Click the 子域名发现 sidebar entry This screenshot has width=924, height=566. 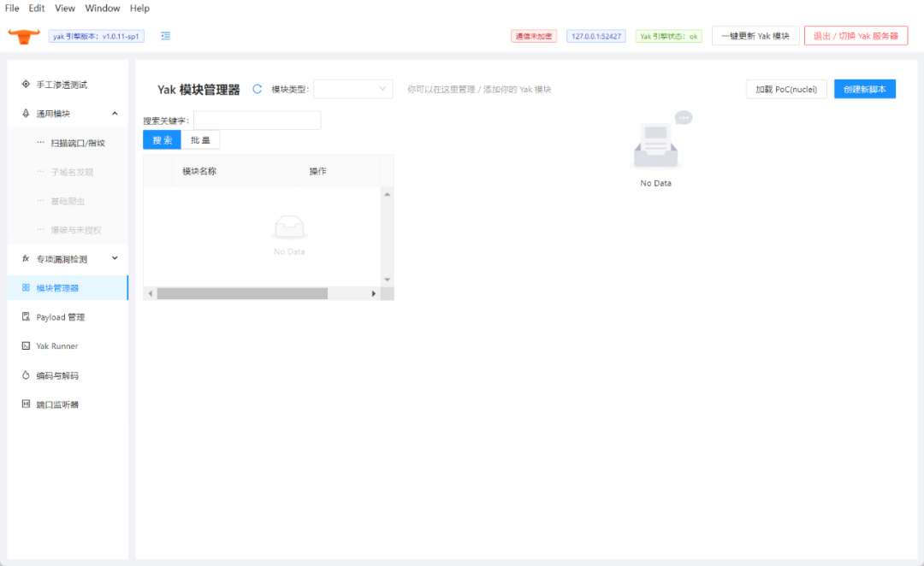click(68, 171)
